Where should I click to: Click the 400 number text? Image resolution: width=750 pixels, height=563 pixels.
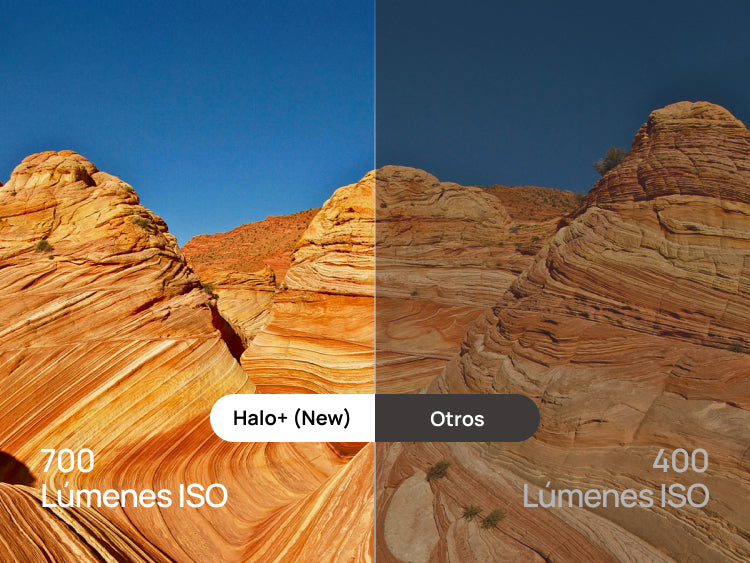[681, 461]
